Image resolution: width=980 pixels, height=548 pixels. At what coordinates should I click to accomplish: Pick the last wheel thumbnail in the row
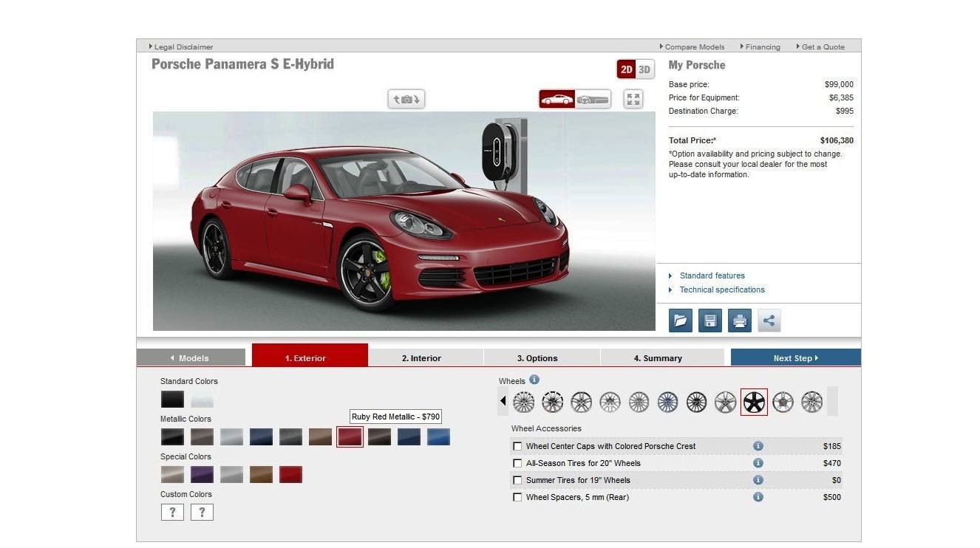811,402
